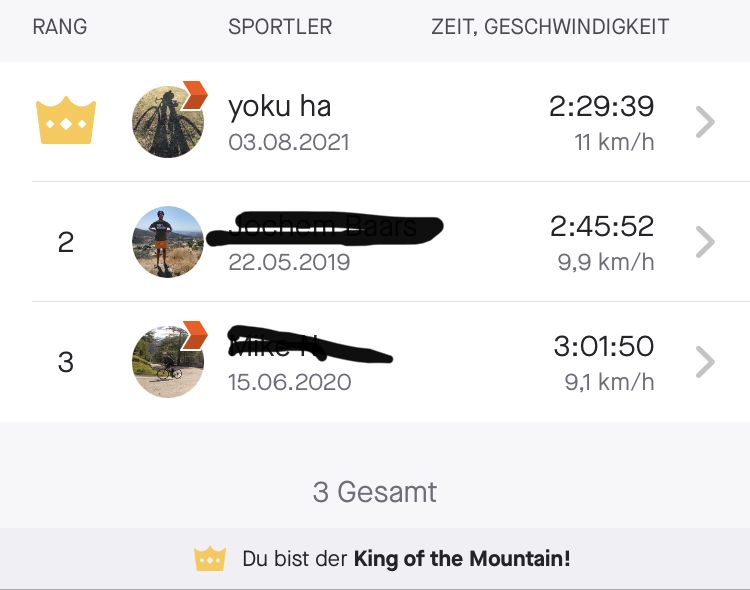Click the RANG column header
This screenshot has height=590, width=750.
(x=60, y=27)
